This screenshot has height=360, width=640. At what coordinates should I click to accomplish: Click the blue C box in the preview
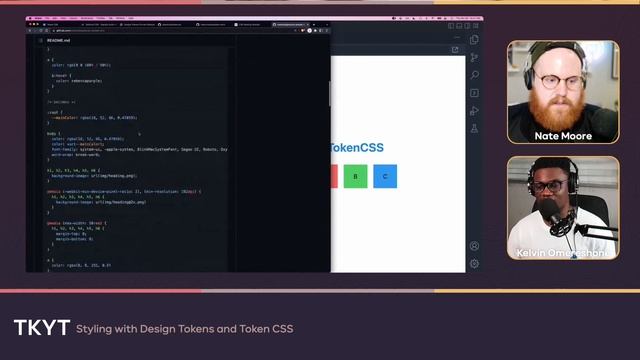point(385,176)
